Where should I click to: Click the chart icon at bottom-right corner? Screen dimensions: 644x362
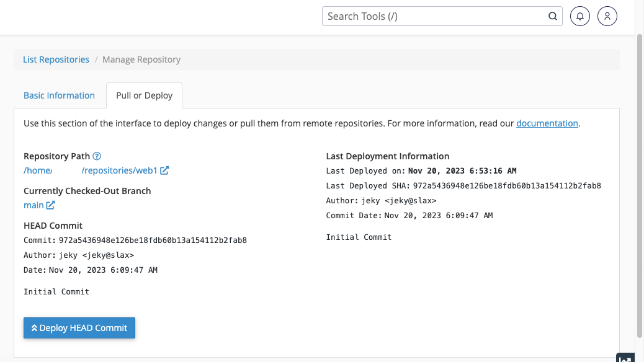pyautogui.click(x=625, y=358)
